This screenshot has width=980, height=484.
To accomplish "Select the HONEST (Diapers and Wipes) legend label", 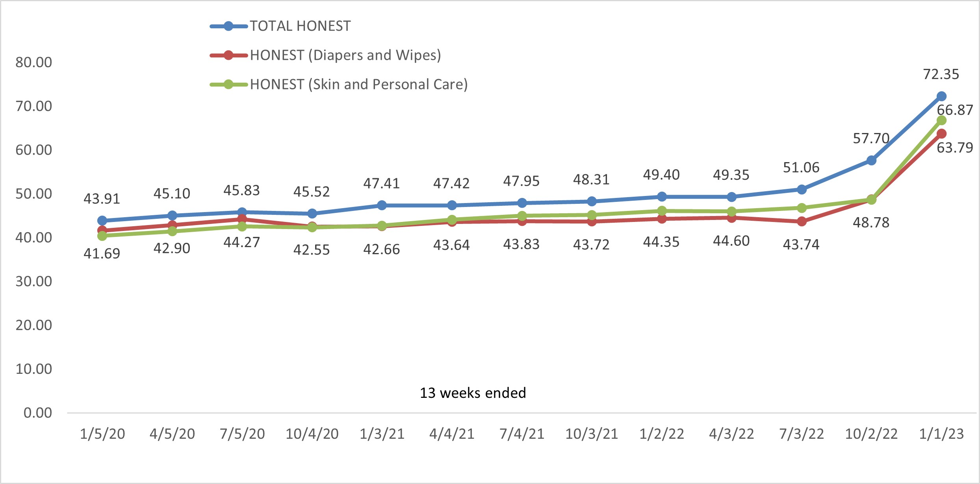I will coord(345,55).
